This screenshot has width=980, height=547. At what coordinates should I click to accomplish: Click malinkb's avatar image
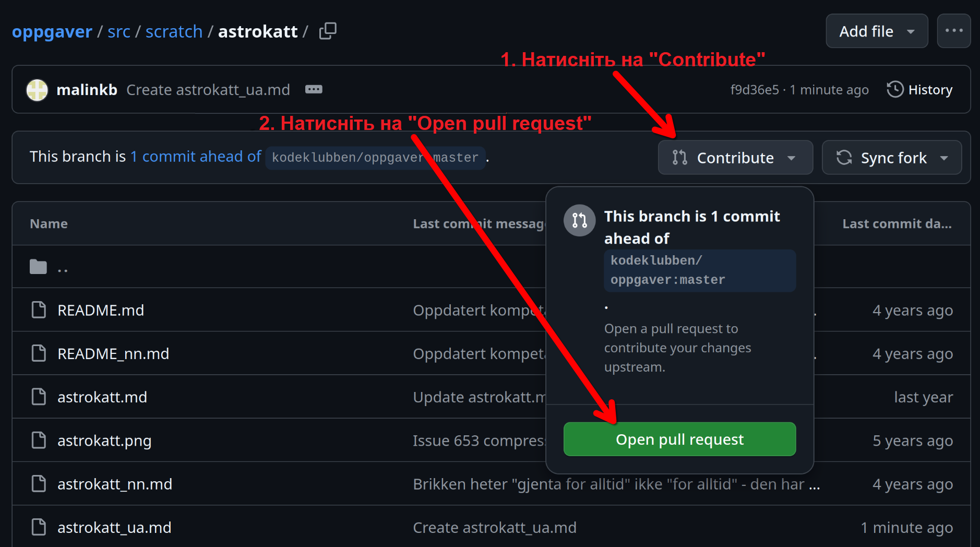click(37, 90)
